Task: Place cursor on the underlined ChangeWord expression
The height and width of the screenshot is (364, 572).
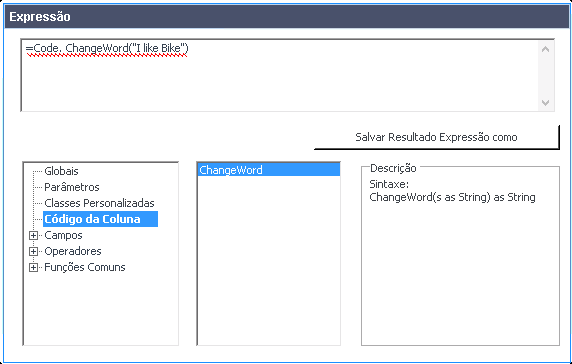Action: [x=107, y=49]
